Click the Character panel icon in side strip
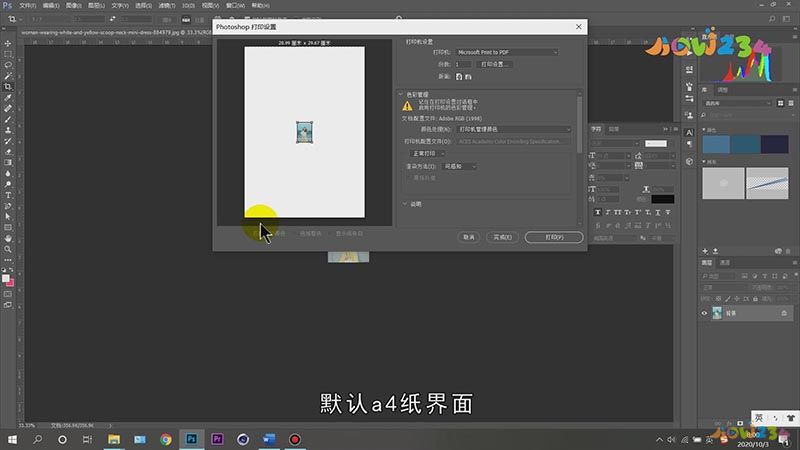The height and width of the screenshot is (450, 800). point(689,133)
